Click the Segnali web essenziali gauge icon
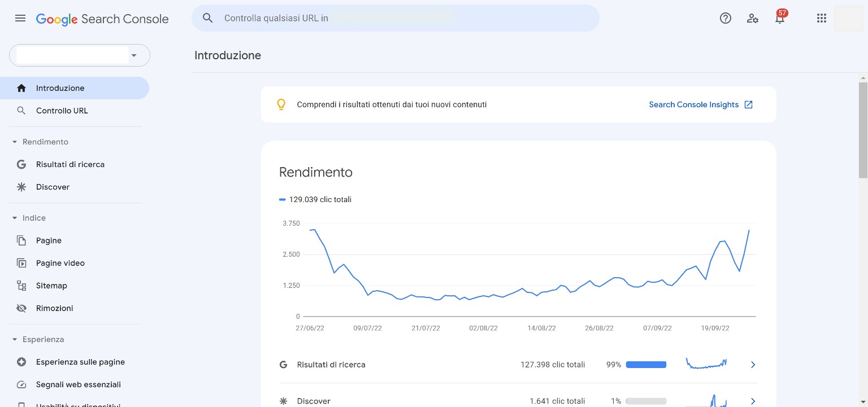The width and height of the screenshot is (868, 407). click(x=21, y=384)
